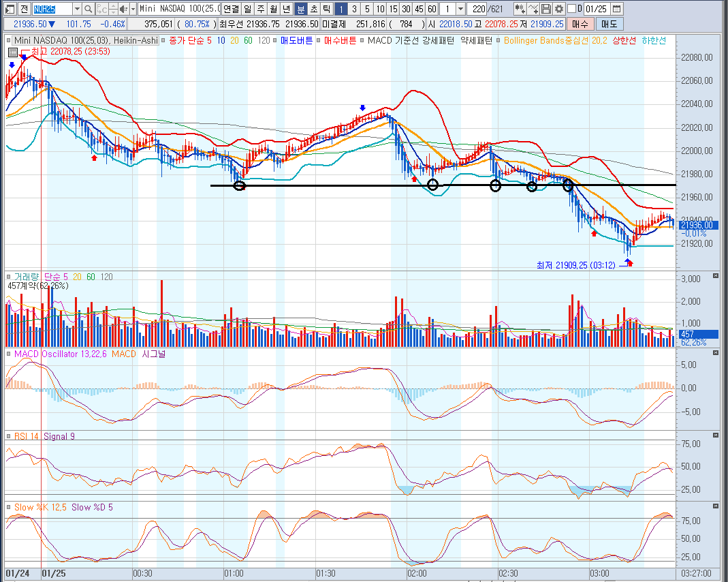Image resolution: width=728 pixels, height=582 pixels.
Task: Select the 초 second chart period
Action: pos(314,8)
